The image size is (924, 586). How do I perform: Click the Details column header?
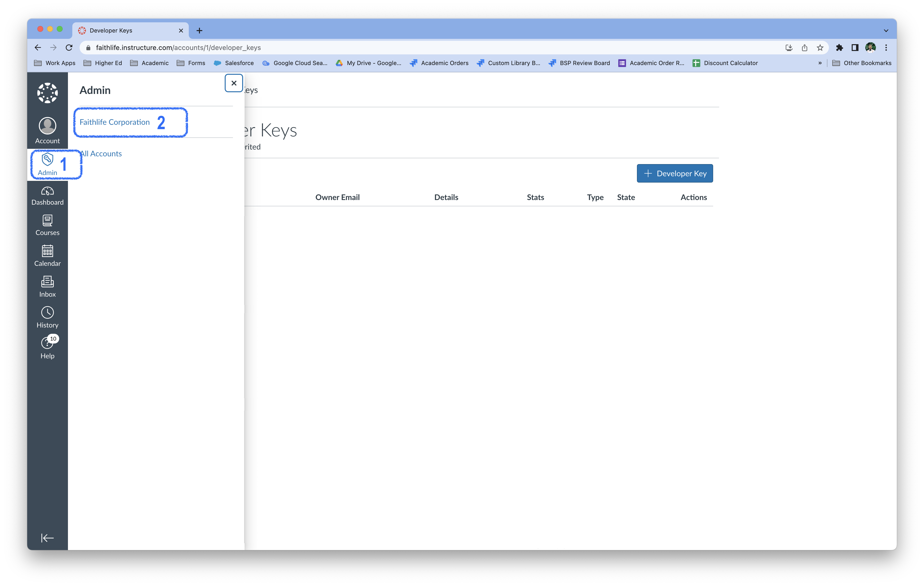point(446,197)
